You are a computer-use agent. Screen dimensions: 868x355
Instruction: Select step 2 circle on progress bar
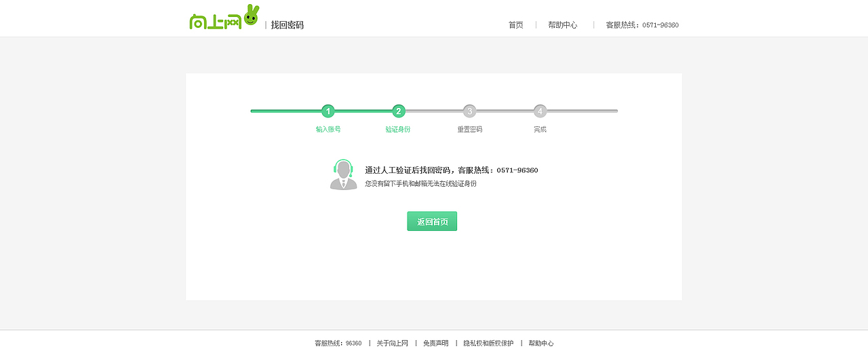coord(399,111)
